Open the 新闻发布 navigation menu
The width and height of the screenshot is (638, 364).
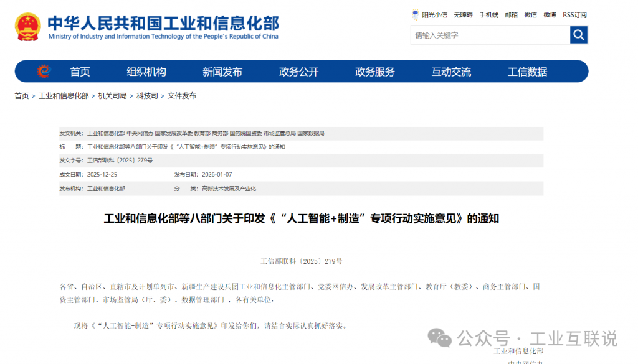222,72
